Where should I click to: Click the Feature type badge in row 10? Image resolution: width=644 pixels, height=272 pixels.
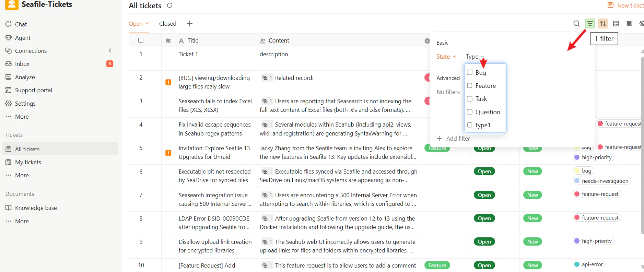coord(437,265)
